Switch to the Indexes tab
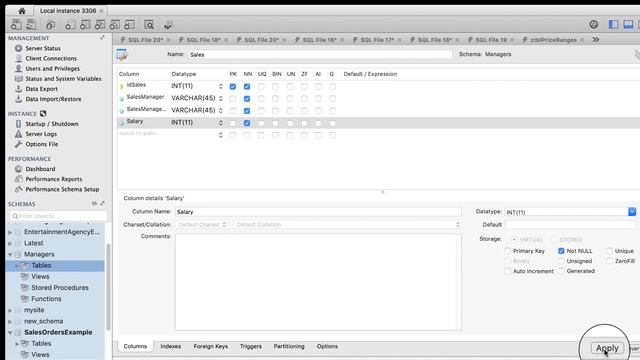 (171, 346)
